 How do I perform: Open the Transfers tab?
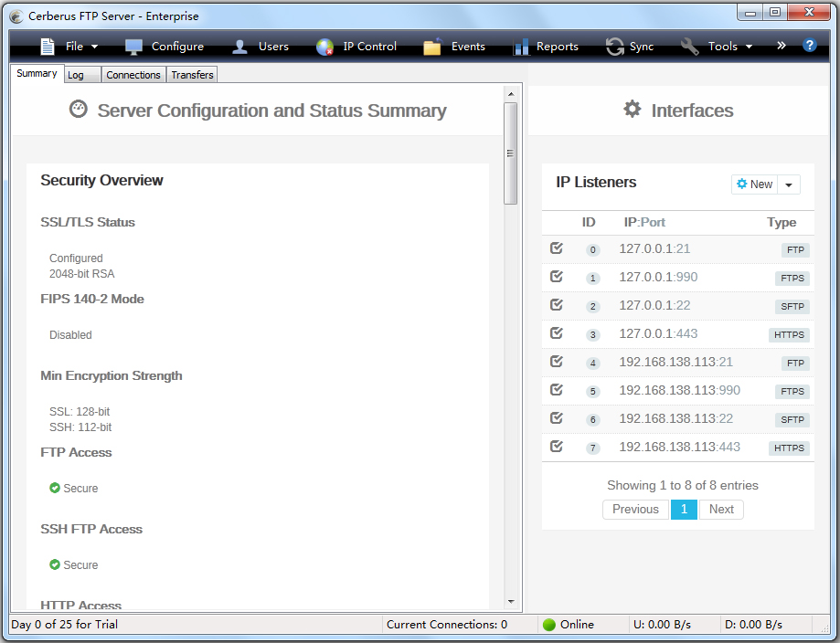coord(192,75)
